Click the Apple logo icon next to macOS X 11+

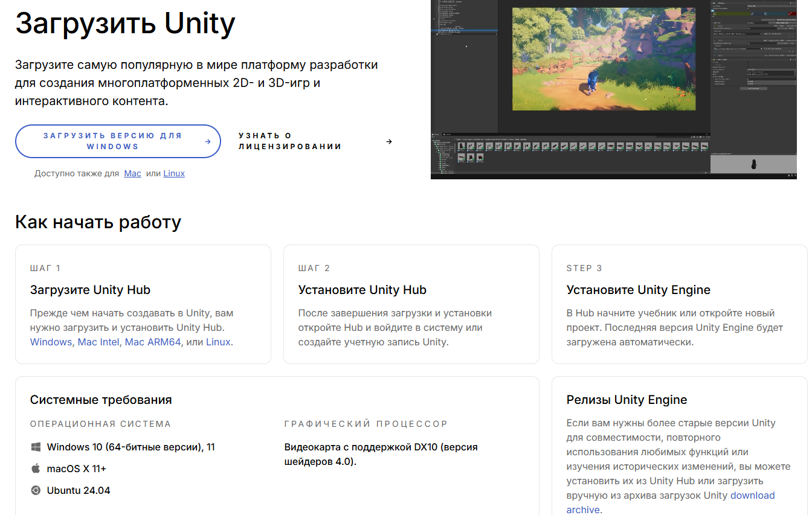(36, 469)
